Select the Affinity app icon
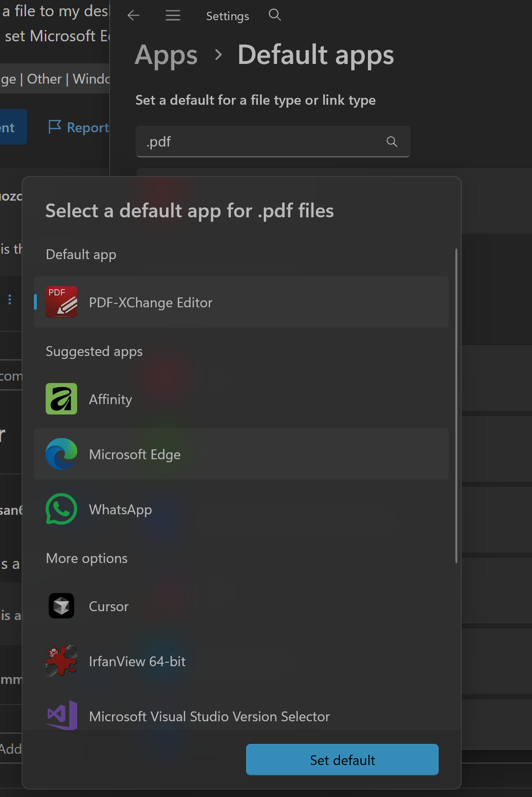 [x=61, y=399]
